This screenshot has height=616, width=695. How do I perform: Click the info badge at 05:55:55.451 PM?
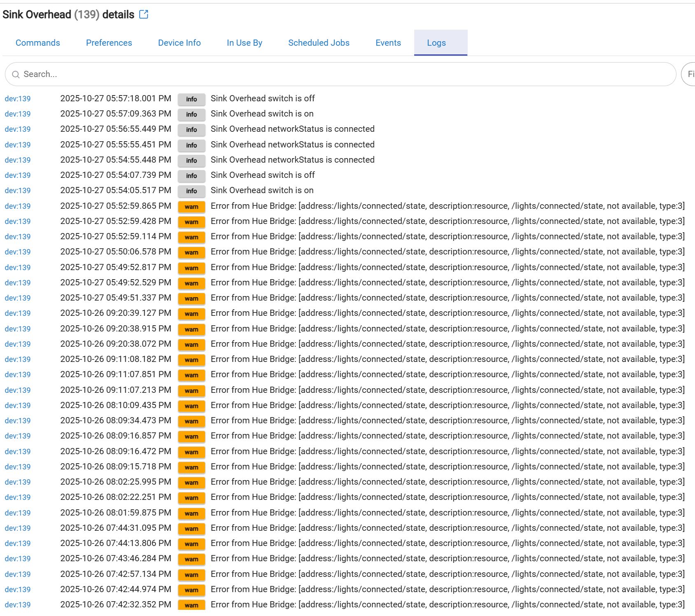pyautogui.click(x=191, y=145)
